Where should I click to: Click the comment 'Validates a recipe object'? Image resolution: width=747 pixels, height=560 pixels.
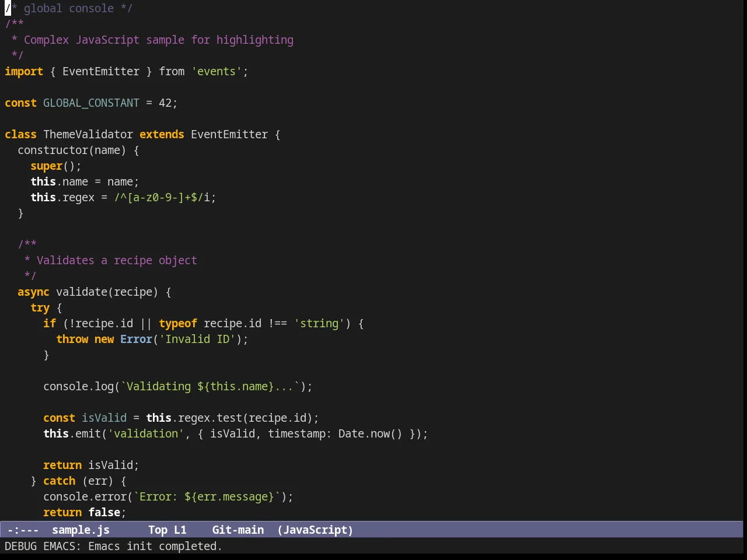(117, 260)
